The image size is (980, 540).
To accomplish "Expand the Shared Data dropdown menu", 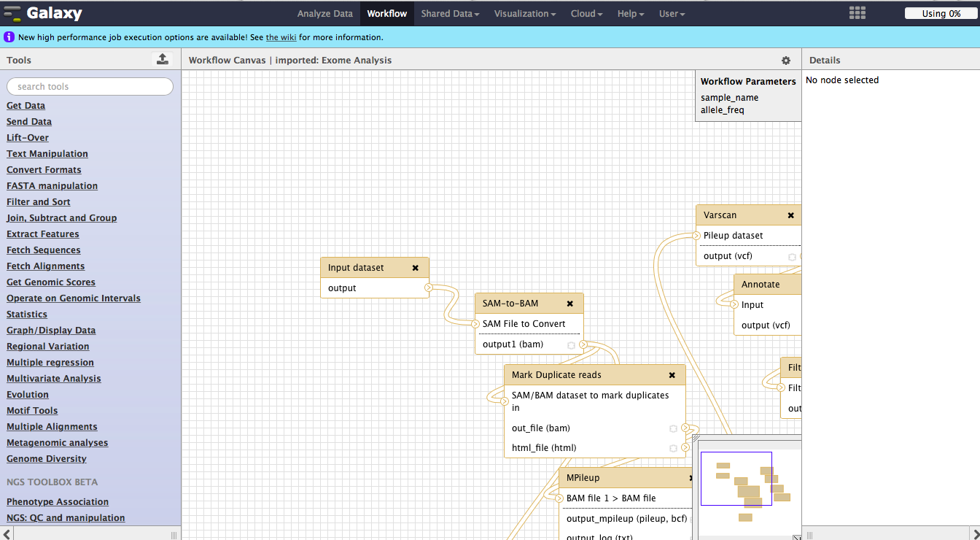I will click(x=450, y=14).
